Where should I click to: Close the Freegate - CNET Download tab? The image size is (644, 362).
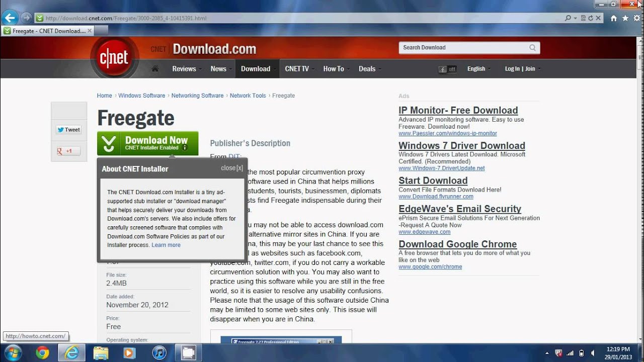point(90,31)
